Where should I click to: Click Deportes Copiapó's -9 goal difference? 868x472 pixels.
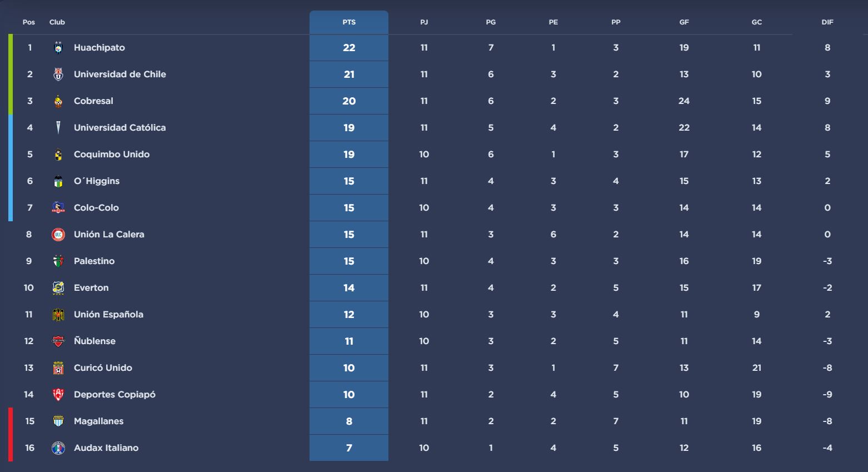(x=827, y=395)
